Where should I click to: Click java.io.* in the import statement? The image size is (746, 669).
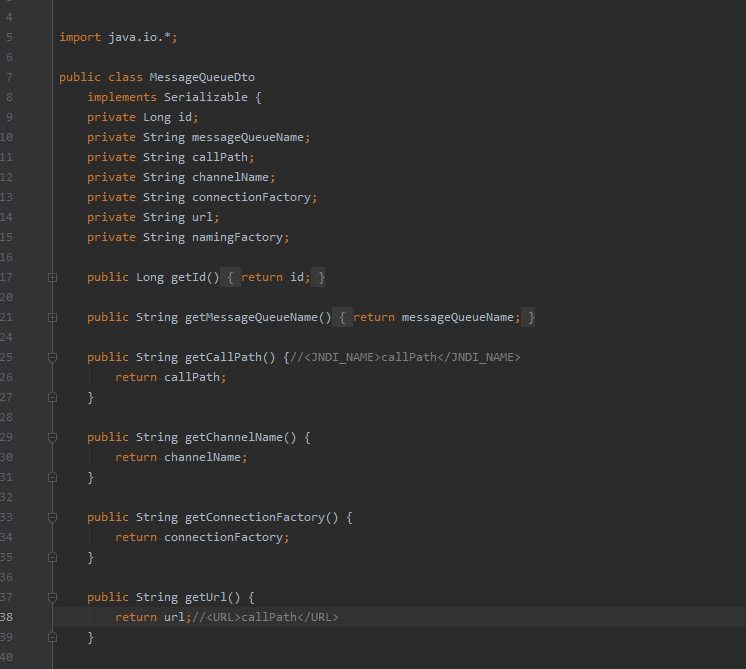[x=139, y=37]
